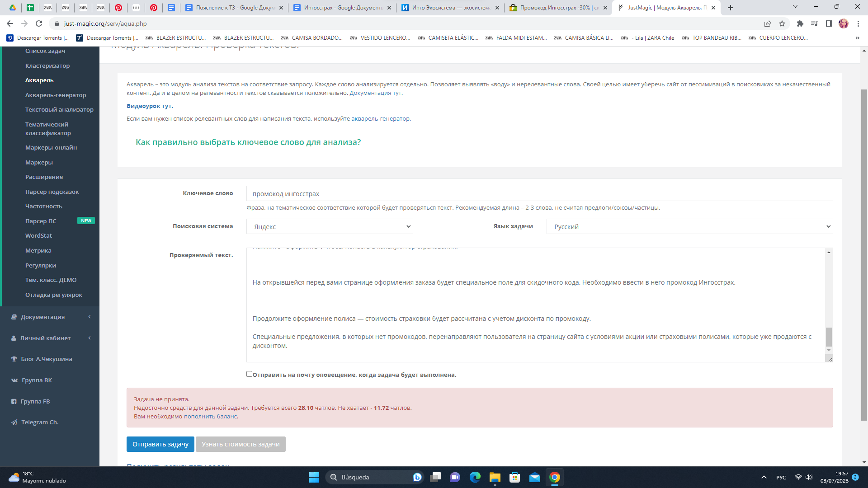Open Chrome three-dot menu
This screenshot has height=488, width=868.
coord(858,23)
